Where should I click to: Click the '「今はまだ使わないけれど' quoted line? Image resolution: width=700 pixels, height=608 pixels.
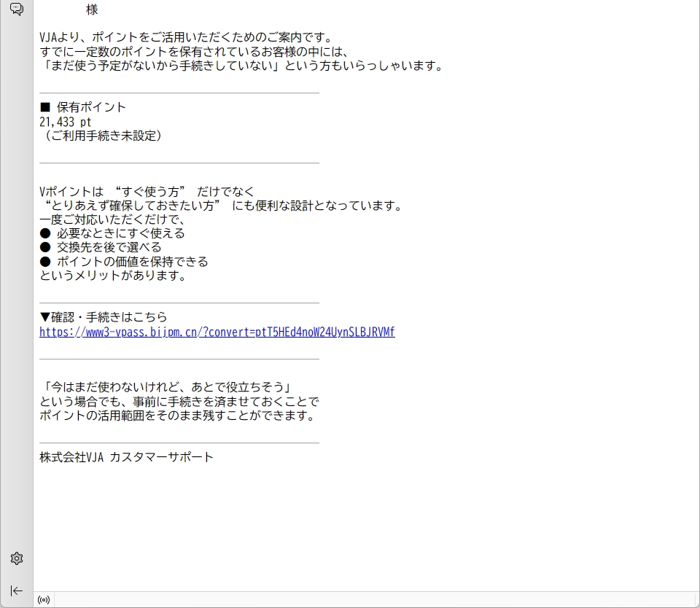168,387
